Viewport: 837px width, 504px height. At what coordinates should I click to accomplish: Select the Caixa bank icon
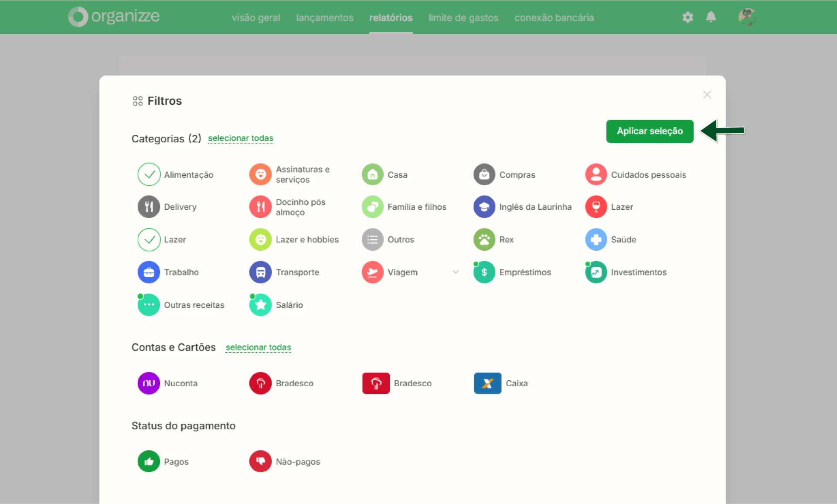[x=487, y=383]
